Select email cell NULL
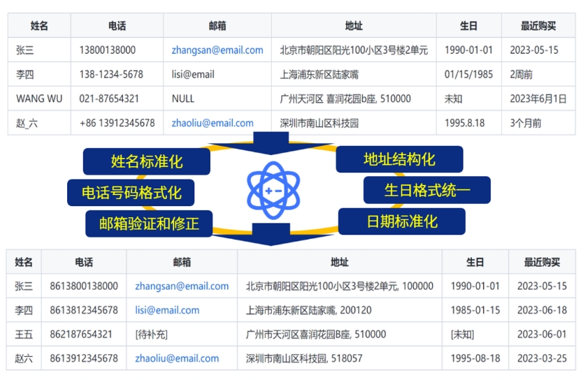Image resolution: width=588 pixels, height=380 pixels. click(x=217, y=98)
